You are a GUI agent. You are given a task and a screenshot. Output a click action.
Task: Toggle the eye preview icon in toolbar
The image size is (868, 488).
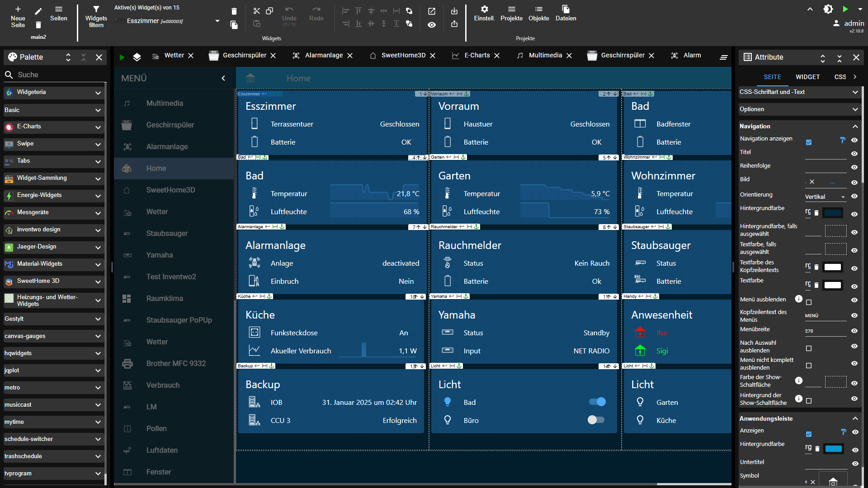pyautogui.click(x=432, y=25)
